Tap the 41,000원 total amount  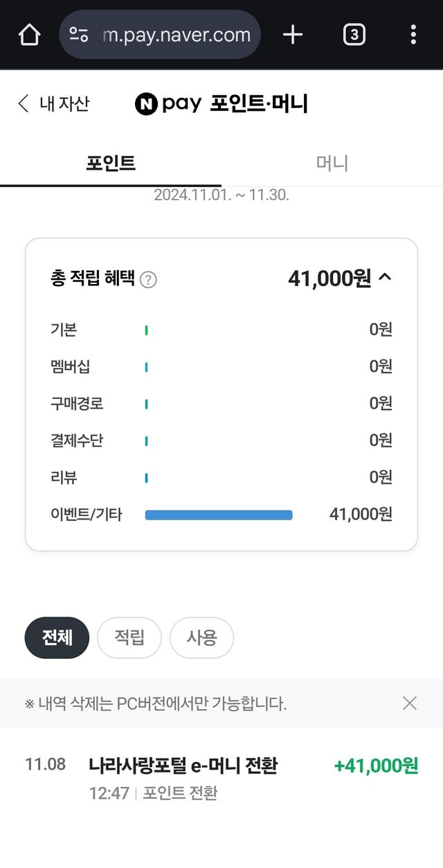[x=329, y=278]
